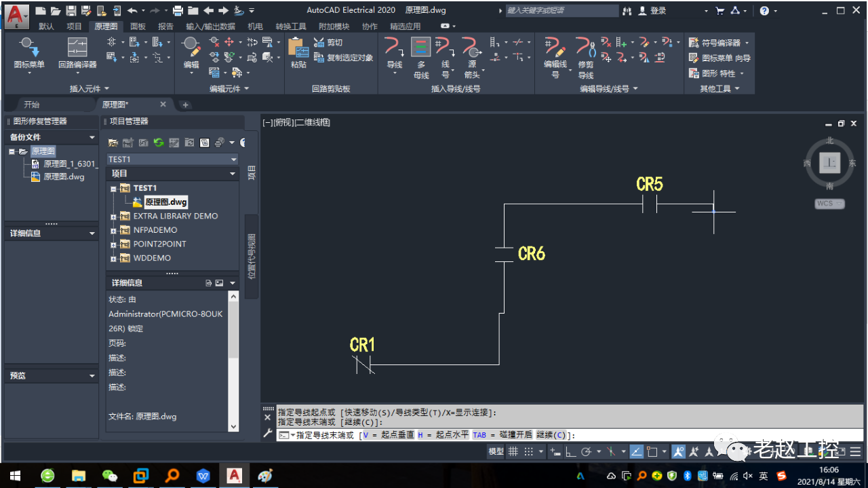Click the move component red arrows icon

point(229,42)
